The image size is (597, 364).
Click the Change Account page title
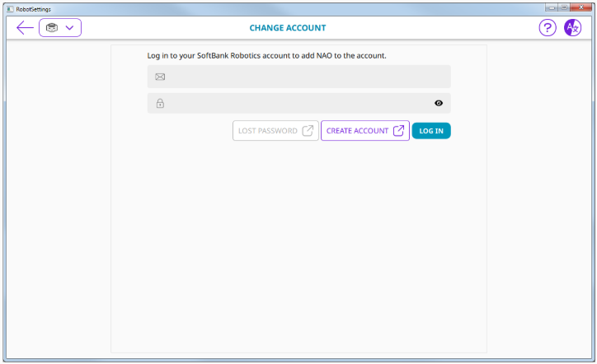(288, 28)
